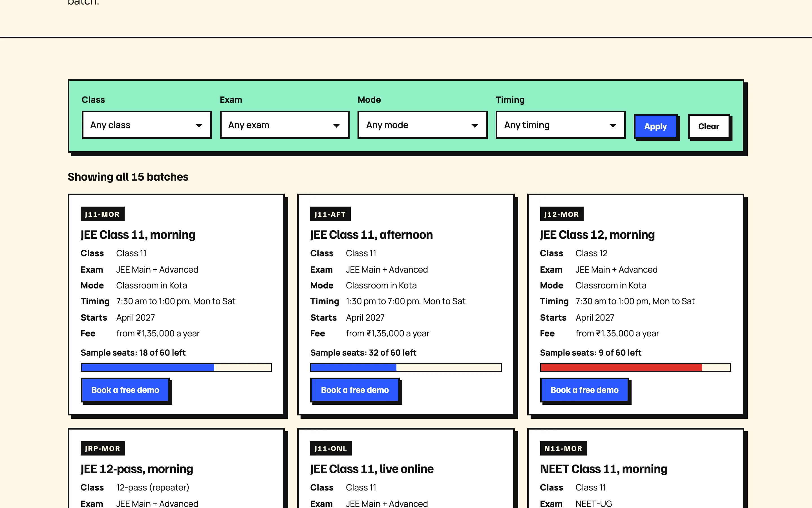This screenshot has width=812, height=508.
Task: Click the J11-MOR seats progress bar
Action: tap(176, 367)
